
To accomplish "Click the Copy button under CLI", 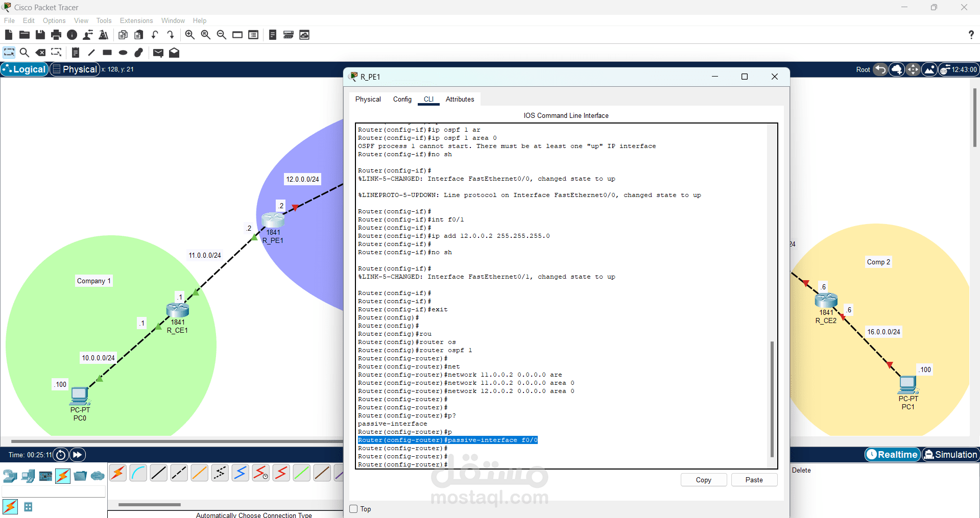I will (703, 480).
